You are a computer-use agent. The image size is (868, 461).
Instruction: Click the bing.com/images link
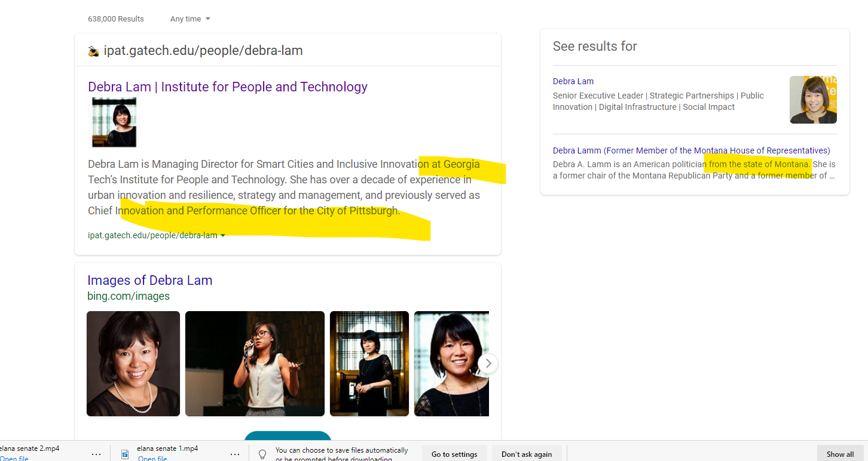[129, 296]
